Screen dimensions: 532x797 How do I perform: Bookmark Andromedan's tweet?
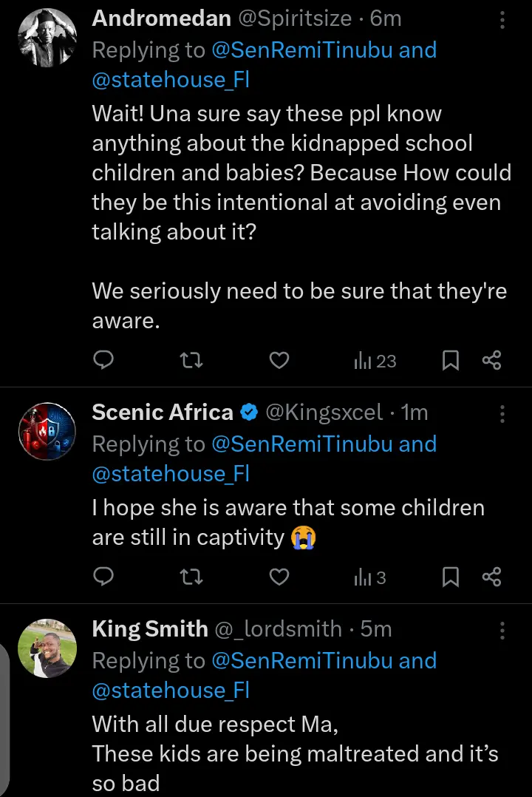pos(451,360)
